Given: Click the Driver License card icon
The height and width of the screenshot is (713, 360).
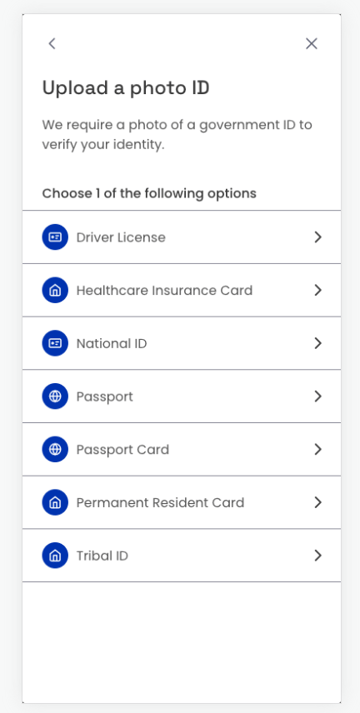Looking at the screenshot, I should (x=55, y=237).
